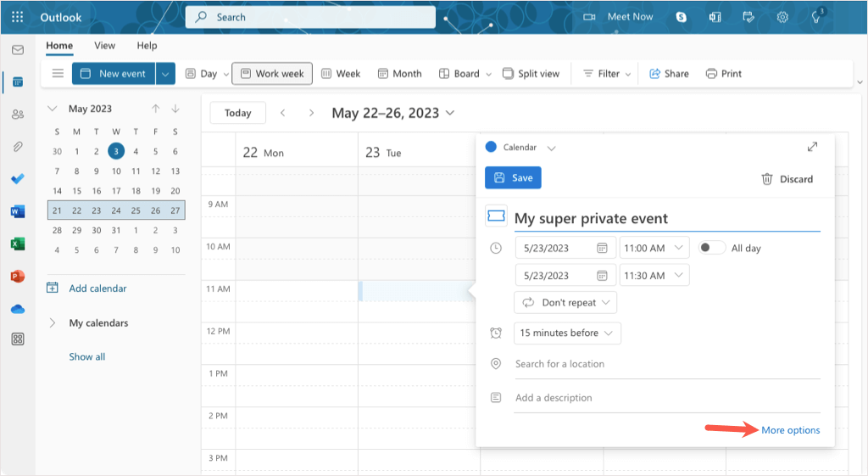Image resolution: width=868 pixels, height=476 pixels.
Task: Click the More options link
Action: tap(790, 430)
